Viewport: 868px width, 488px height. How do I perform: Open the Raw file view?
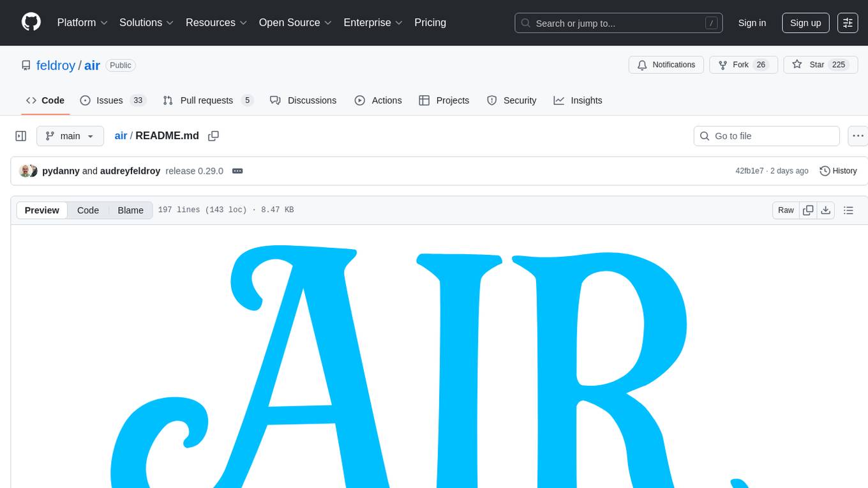pyautogui.click(x=786, y=210)
